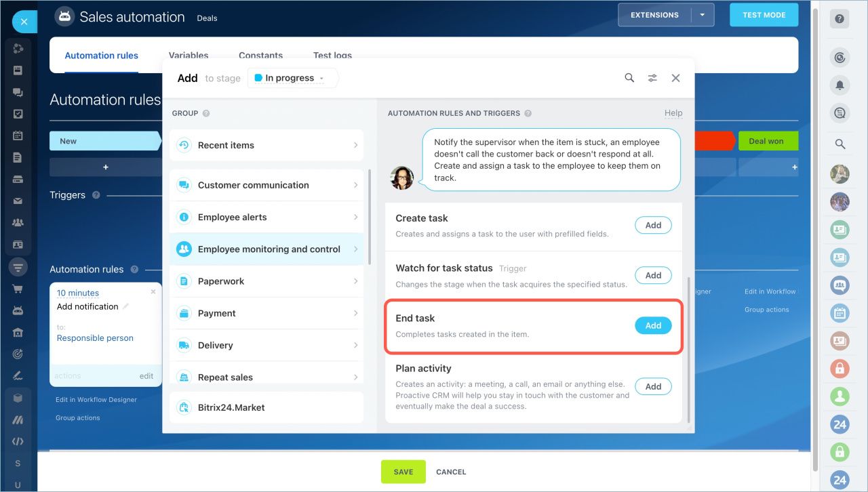
Task: Expand Employee alerts group
Action: pos(267,217)
